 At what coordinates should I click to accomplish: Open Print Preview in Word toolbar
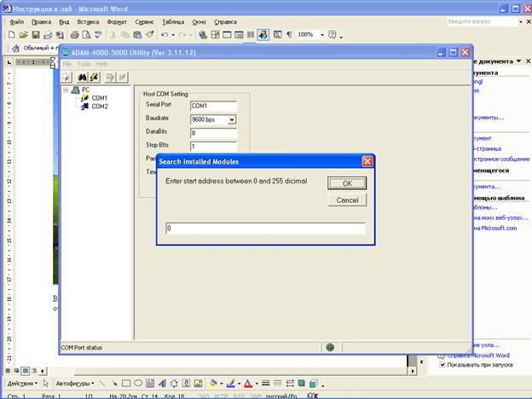(86, 35)
